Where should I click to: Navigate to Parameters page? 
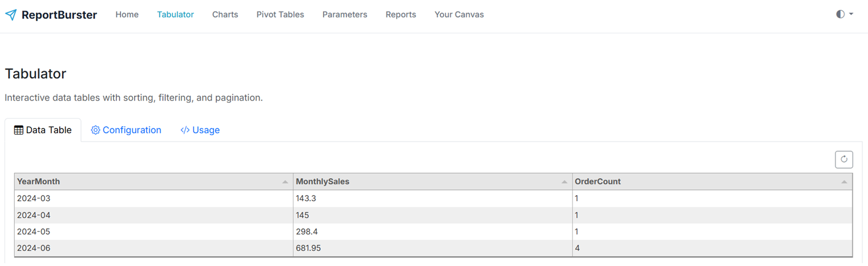[x=345, y=15]
